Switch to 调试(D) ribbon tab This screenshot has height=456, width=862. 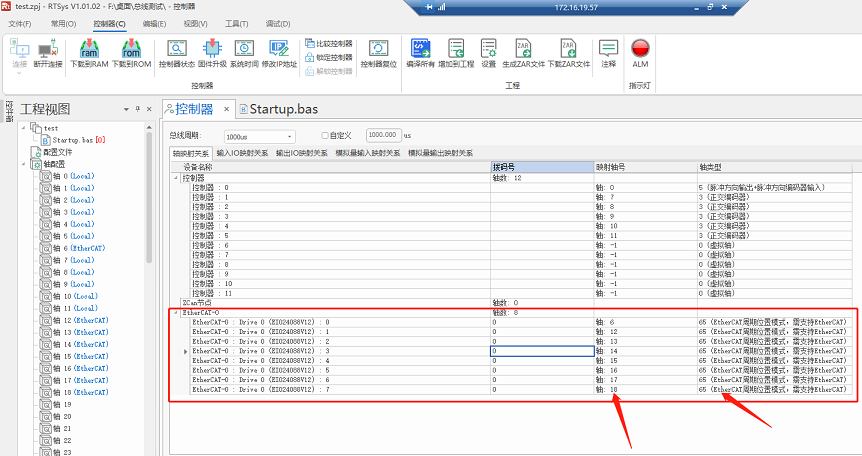tap(278, 24)
